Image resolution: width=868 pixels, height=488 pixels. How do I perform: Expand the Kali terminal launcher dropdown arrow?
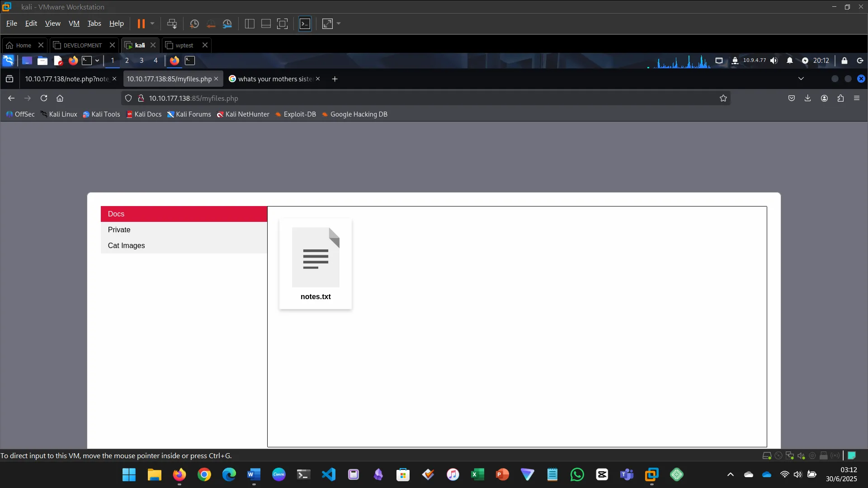click(x=97, y=61)
